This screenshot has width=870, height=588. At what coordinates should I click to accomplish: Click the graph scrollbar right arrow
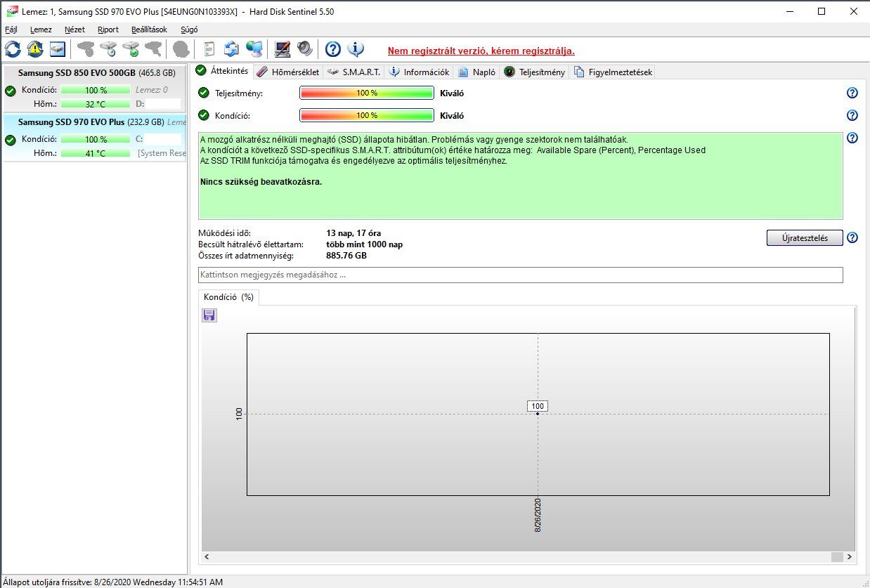coord(850,556)
